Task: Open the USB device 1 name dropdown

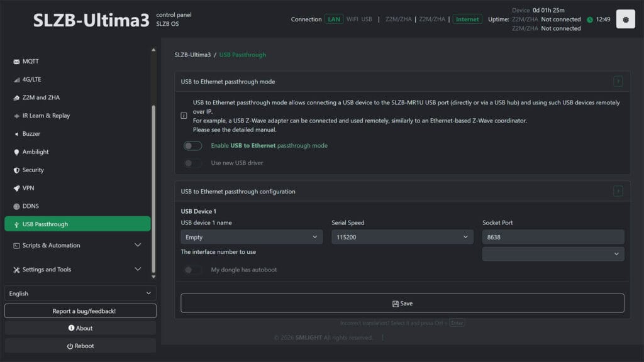Action: click(x=251, y=237)
